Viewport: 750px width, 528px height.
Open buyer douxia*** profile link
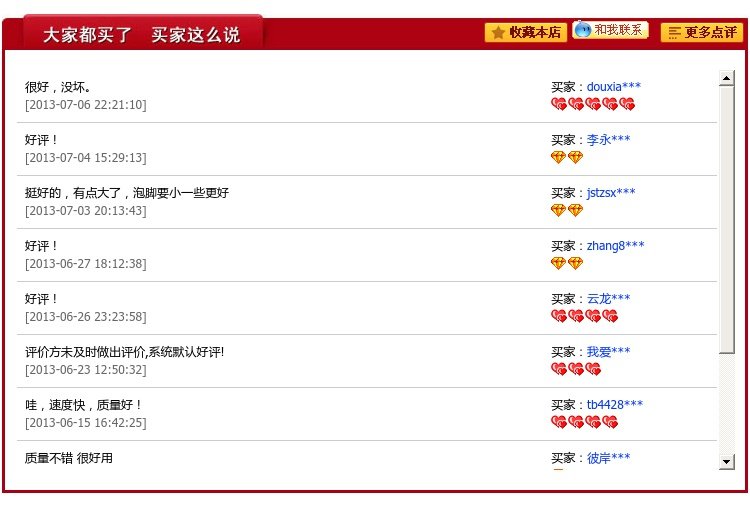613,87
